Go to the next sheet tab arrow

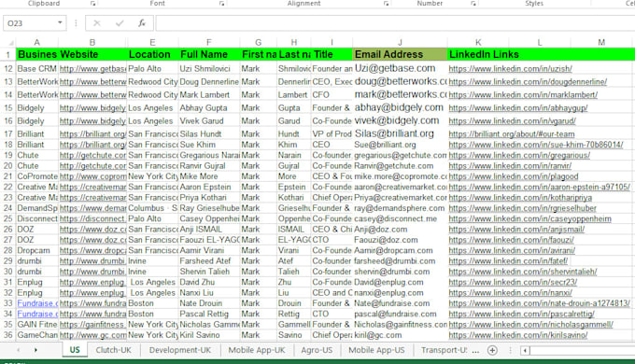35,350
